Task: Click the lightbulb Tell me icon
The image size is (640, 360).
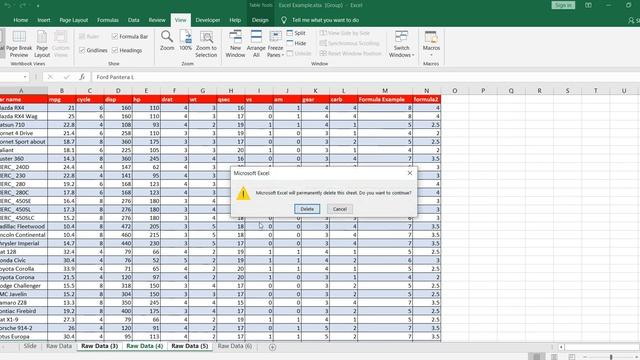Action: click(284, 20)
